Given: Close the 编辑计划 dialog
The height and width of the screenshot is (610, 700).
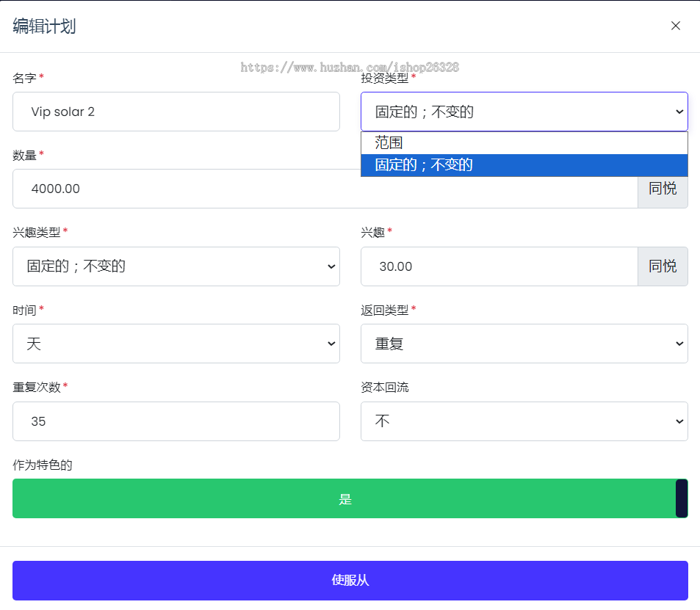Looking at the screenshot, I should click(676, 26).
